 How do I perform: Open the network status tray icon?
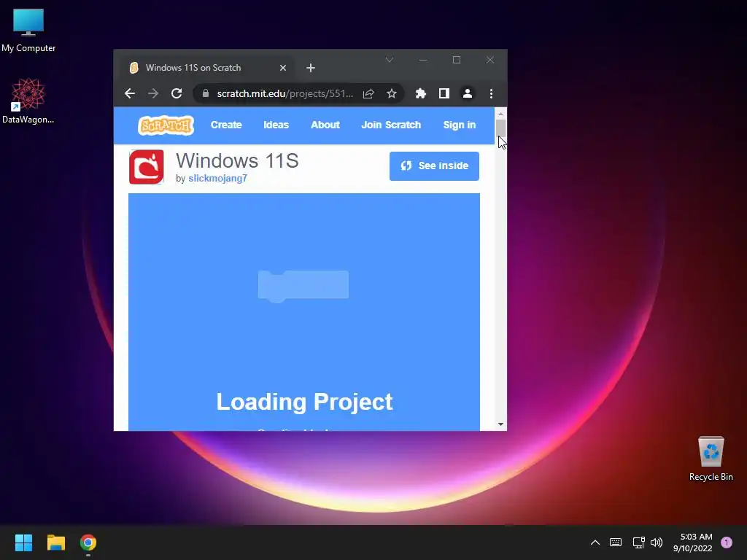click(638, 542)
